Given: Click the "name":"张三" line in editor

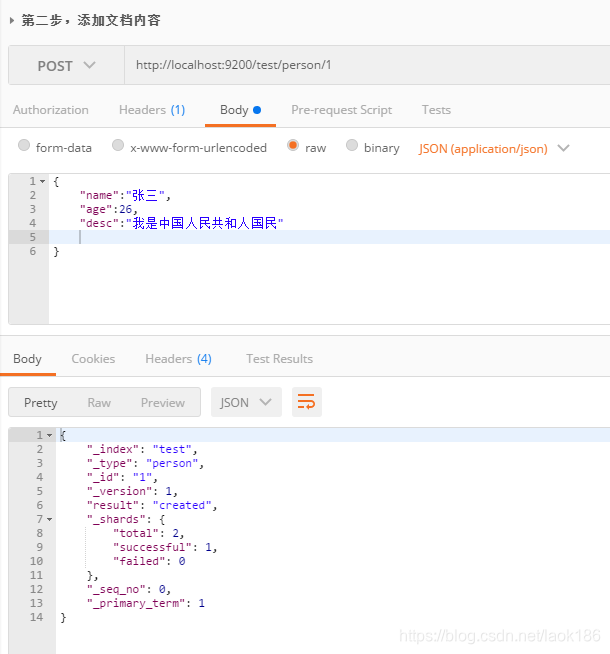Looking at the screenshot, I should pos(125,195).
